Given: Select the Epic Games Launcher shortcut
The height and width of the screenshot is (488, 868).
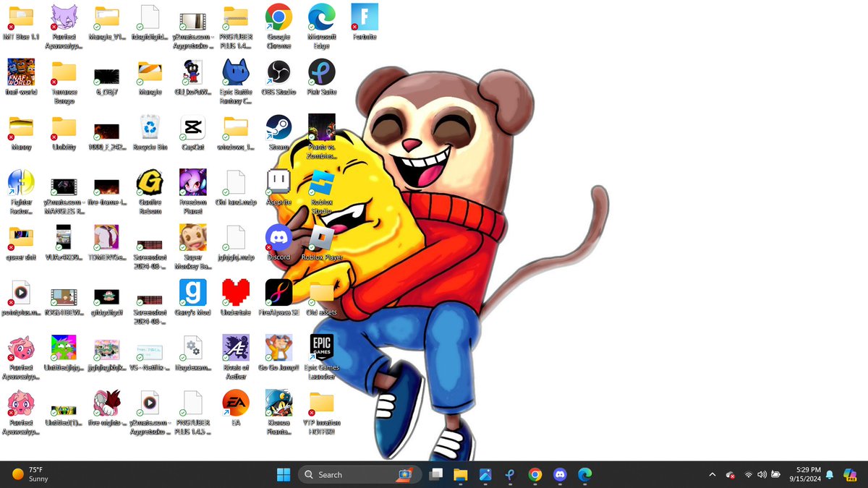Looking at the screenshot, I should coord(321,356).
